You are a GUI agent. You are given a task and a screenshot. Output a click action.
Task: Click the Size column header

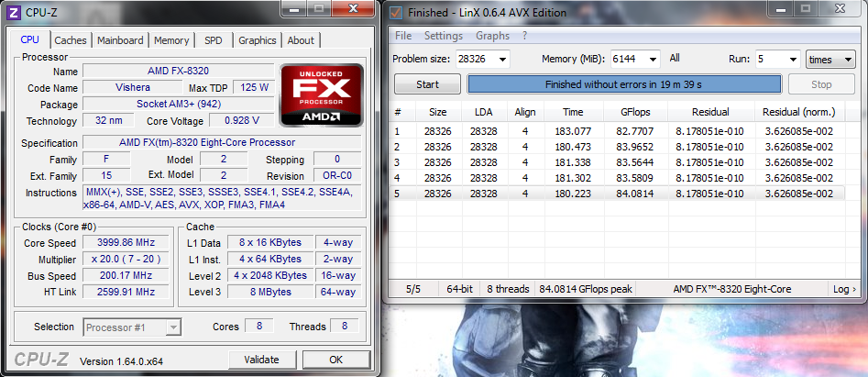[x=437, y=112]
